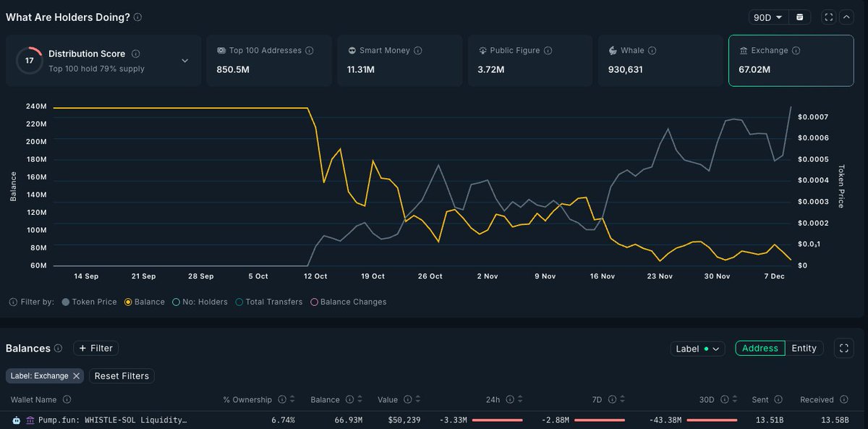Click the distribution score 17 gauge
This screenshot has width=868, height=429.
[30, 60]
